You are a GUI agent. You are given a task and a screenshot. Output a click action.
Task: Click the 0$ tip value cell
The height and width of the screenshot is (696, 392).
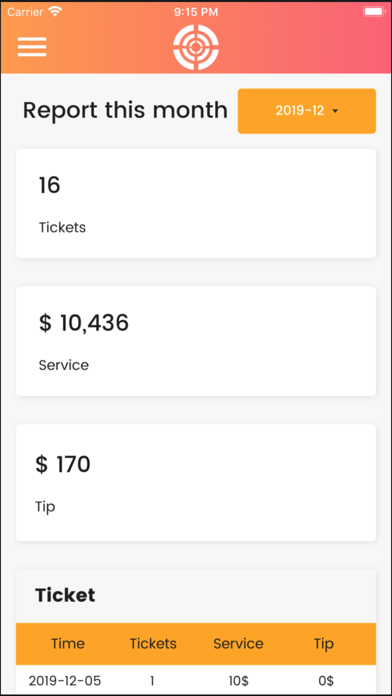pyautogui.click(x=326, y=680)
